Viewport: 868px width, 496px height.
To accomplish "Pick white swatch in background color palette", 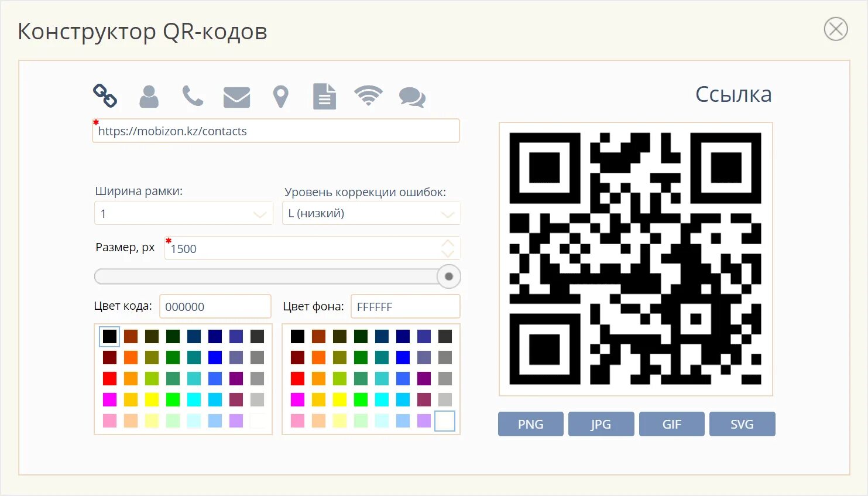I will 445,420.
